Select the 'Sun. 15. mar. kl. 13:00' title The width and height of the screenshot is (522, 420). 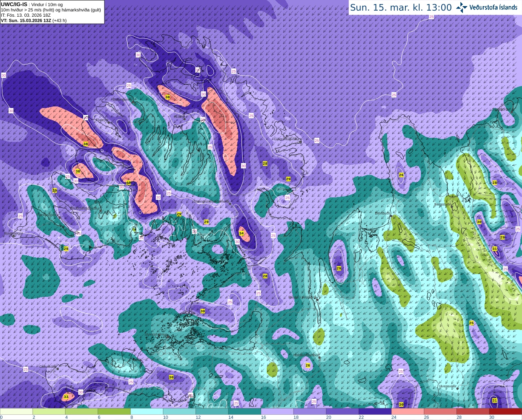[x=401, y=7]
